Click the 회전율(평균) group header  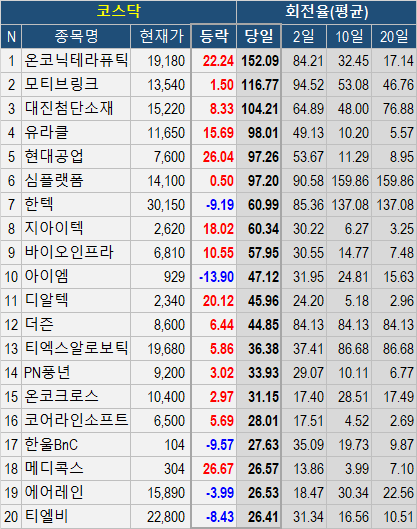coord(326,11)
